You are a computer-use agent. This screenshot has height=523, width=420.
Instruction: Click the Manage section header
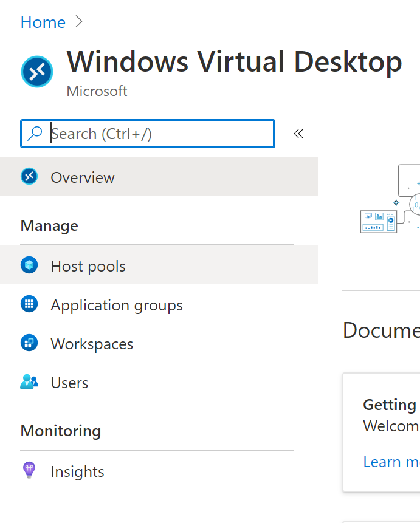[49, 226]
